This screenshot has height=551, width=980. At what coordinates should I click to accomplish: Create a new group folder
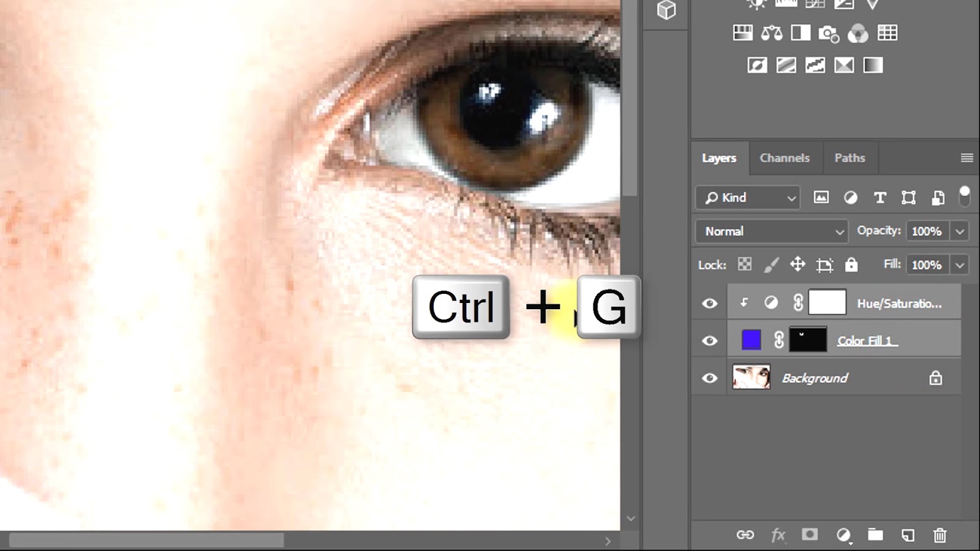pyautogui.click(x=876, y=534)
